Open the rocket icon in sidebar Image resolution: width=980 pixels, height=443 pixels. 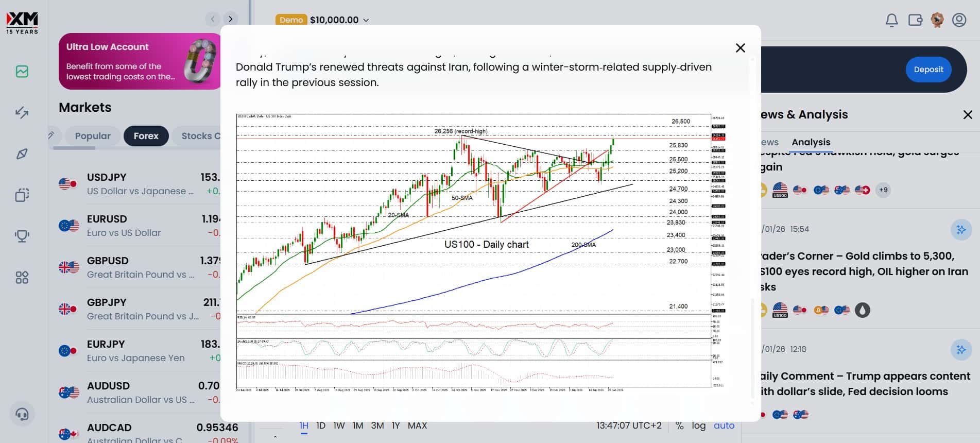coord(22,154)
